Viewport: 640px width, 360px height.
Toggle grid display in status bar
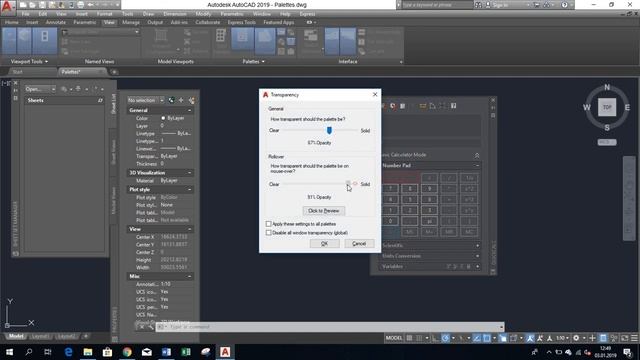pos(409,338)
